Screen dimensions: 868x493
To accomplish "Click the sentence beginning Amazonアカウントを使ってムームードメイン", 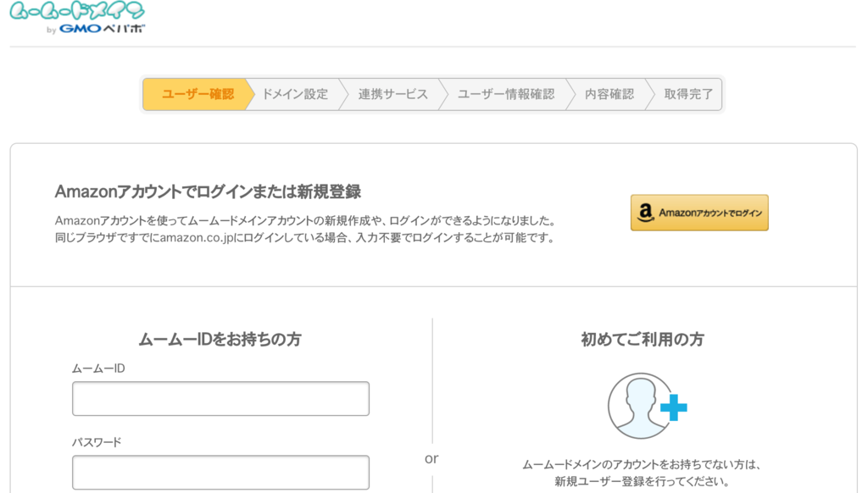I will tap(304, 220).
